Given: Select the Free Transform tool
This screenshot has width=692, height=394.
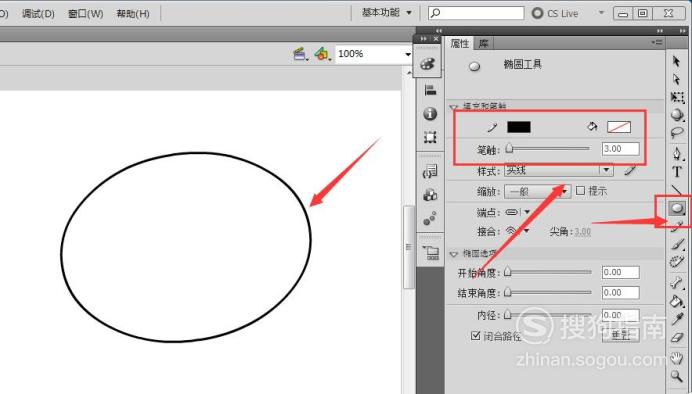Looking at the screenshot, I should [x=677, y=97].
